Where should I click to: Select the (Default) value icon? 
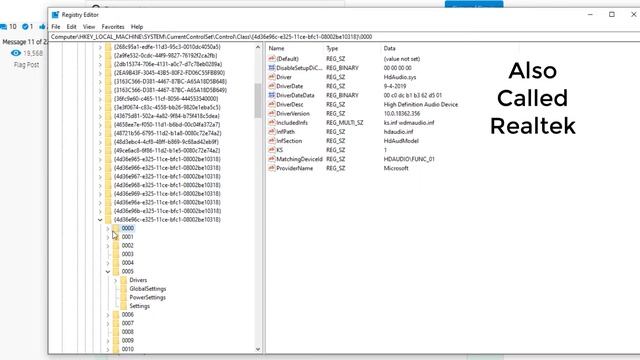(x=272, y=58)
